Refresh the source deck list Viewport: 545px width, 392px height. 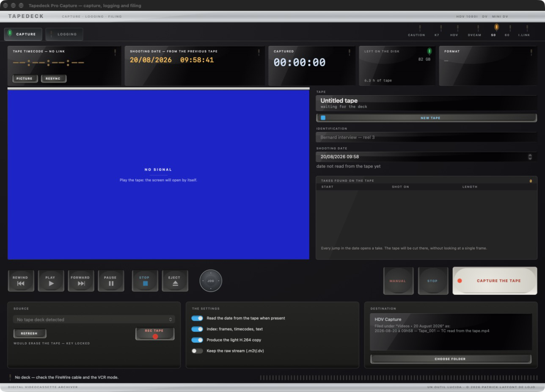point(29,334)
